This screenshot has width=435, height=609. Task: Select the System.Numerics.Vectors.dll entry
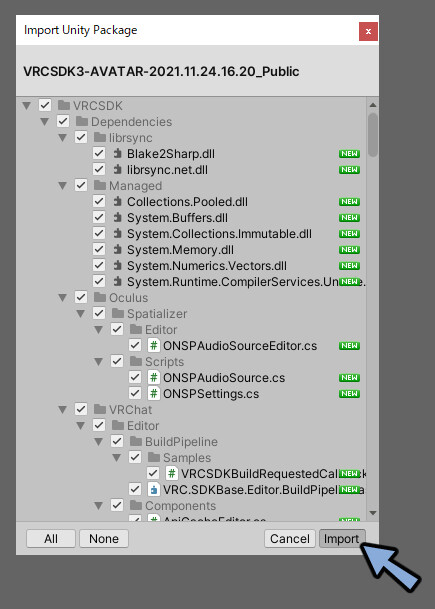(207, 266)
